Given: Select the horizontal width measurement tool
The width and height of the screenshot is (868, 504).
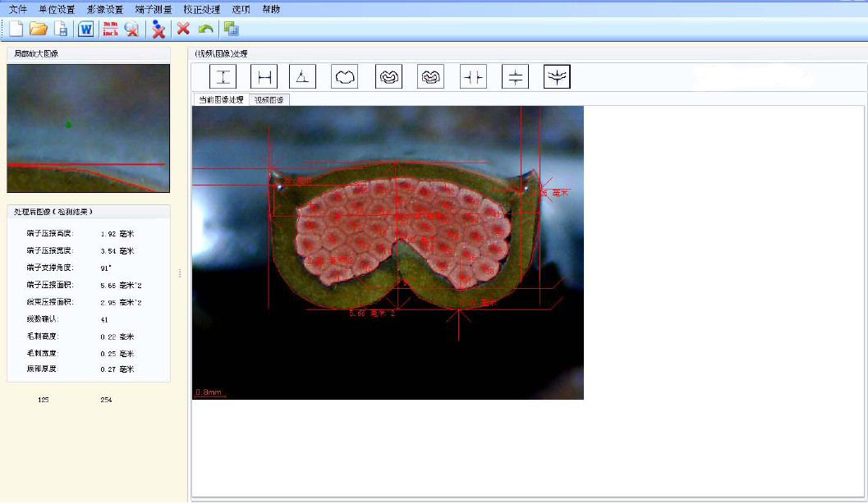Looking at the screenshot, I should pos(264,77).
